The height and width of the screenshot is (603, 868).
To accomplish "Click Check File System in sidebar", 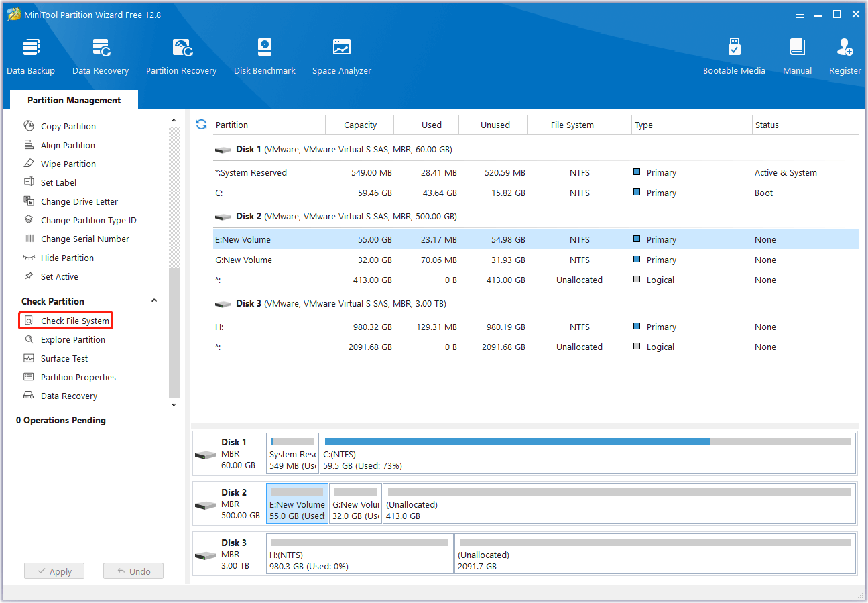I will click(66, 321).
